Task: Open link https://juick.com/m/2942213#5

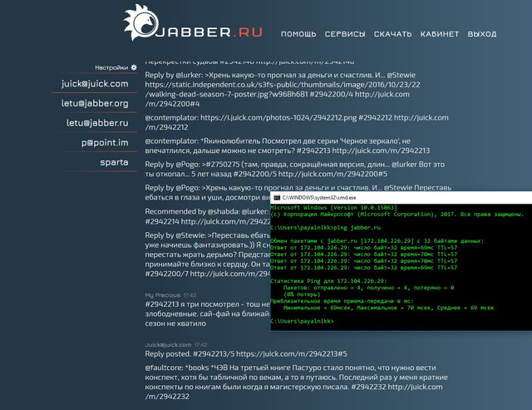Action: coord(292,353)
